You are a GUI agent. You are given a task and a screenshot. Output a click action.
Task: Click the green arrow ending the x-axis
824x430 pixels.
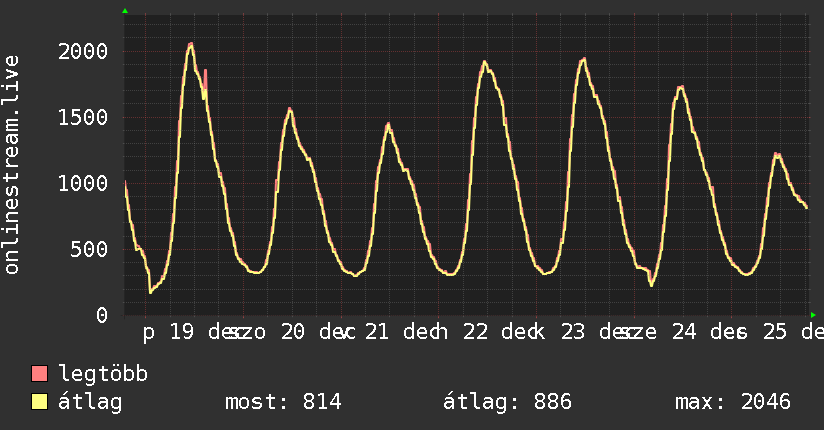coord(813,315)
